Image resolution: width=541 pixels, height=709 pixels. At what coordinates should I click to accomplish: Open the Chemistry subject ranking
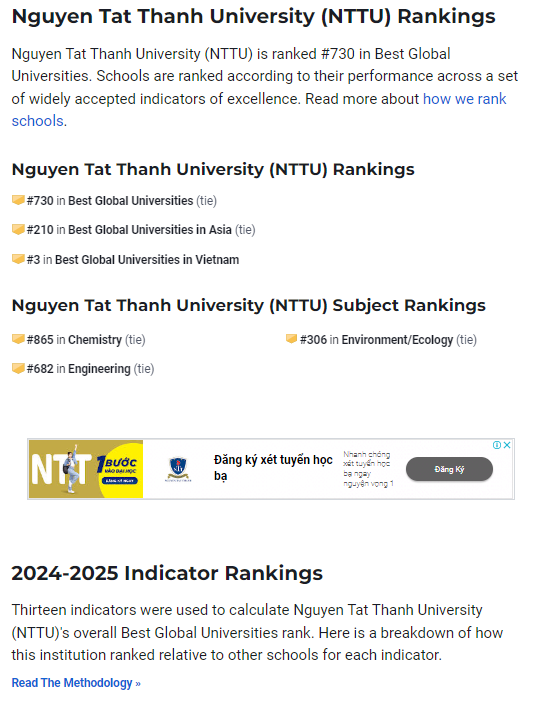pos(95,340)
